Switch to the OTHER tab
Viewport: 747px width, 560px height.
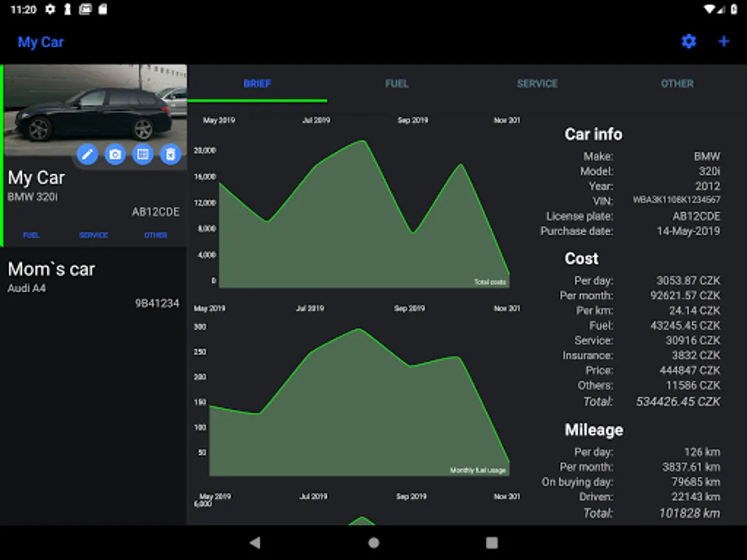677,83
